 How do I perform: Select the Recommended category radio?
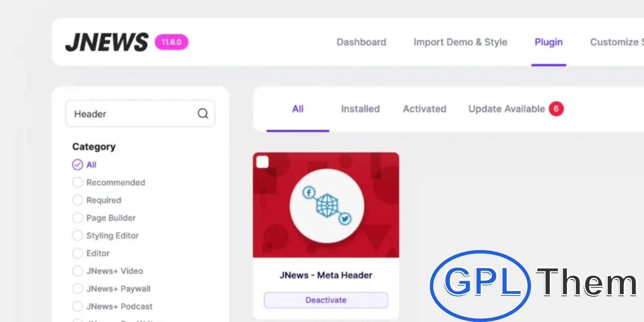77,182
